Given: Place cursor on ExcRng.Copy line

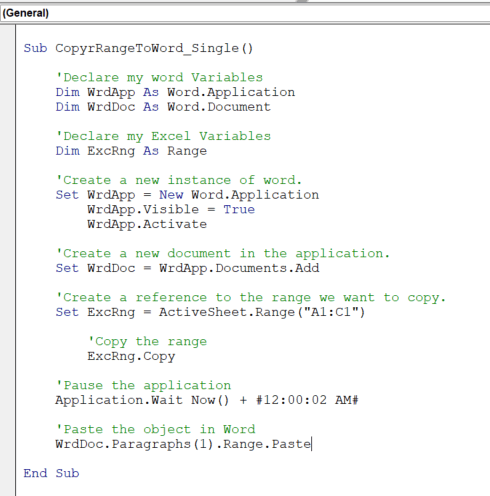Looking at the screenshot, I should (131, 356).
